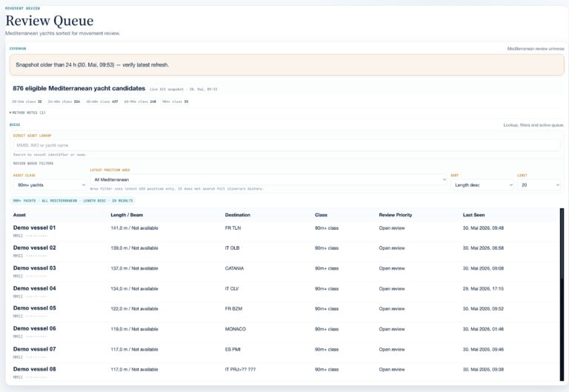Click the last seen 29. Mai 2026, 17:15 cell
The width and height of the screenshot is (569, 392).
tap(483, 288)
